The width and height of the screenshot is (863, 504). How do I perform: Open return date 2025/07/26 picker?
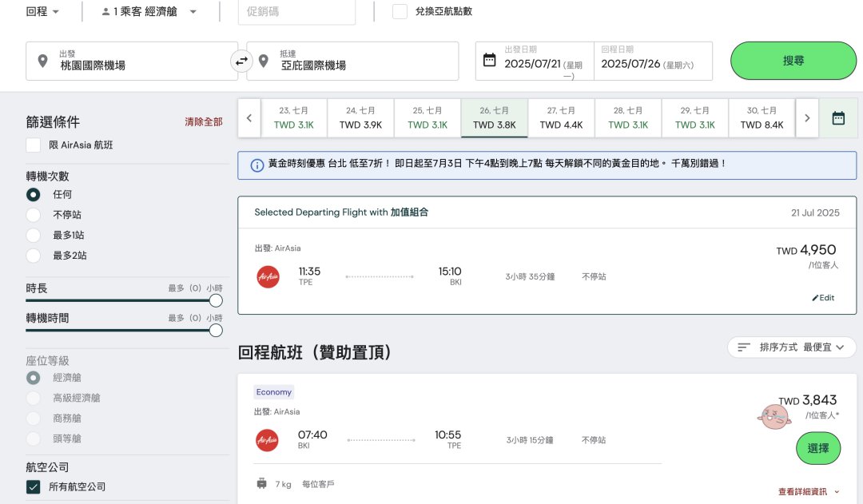654,61
